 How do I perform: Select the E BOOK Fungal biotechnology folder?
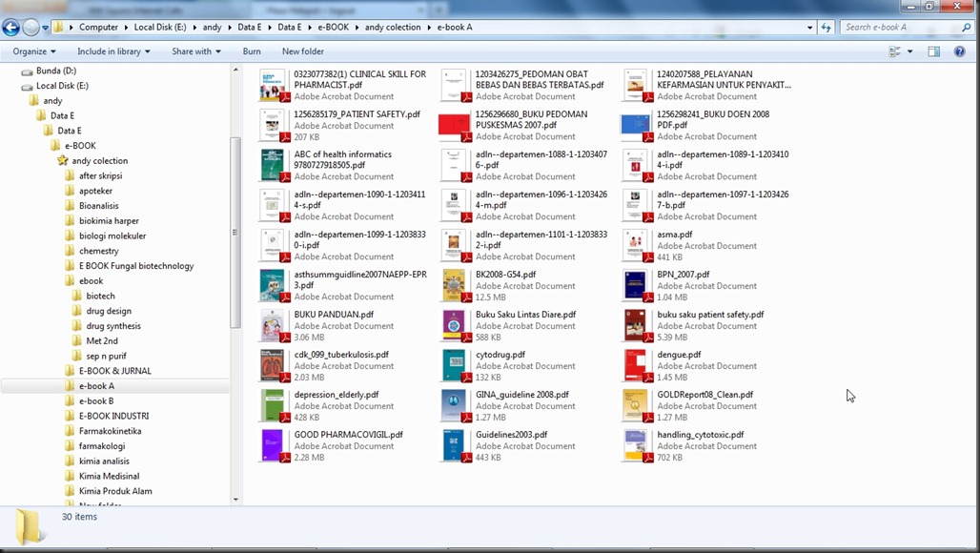pos(136,266)
